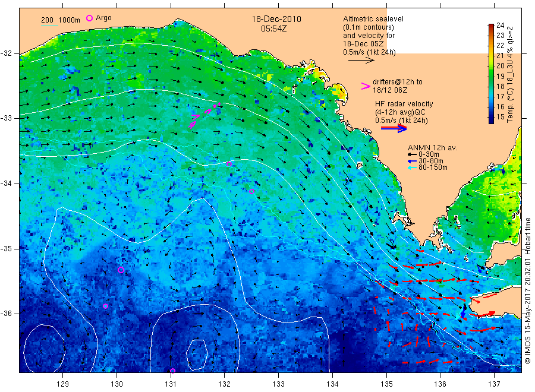Click the Argo float marker near 129.8E 35.9S
This screenshot has height=392, width=535.
pyautogui.click(x=105, y=306)
